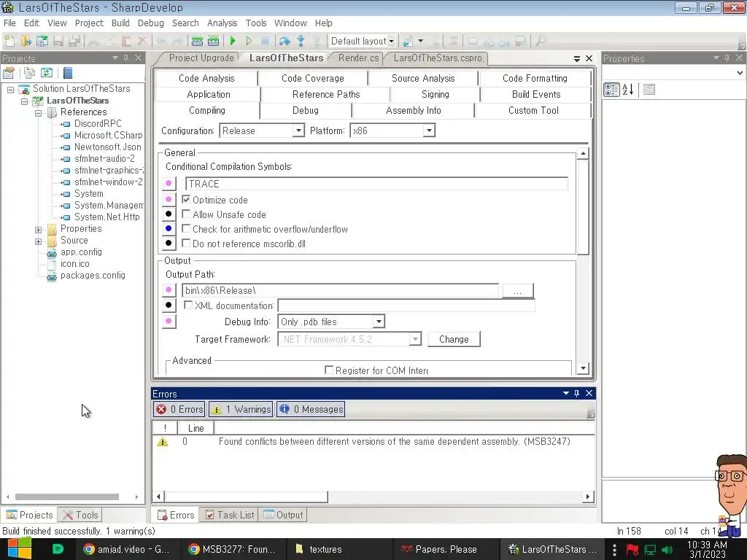
Task: Check Do not reference mscorlib.dll
Action: coord(186,244)
